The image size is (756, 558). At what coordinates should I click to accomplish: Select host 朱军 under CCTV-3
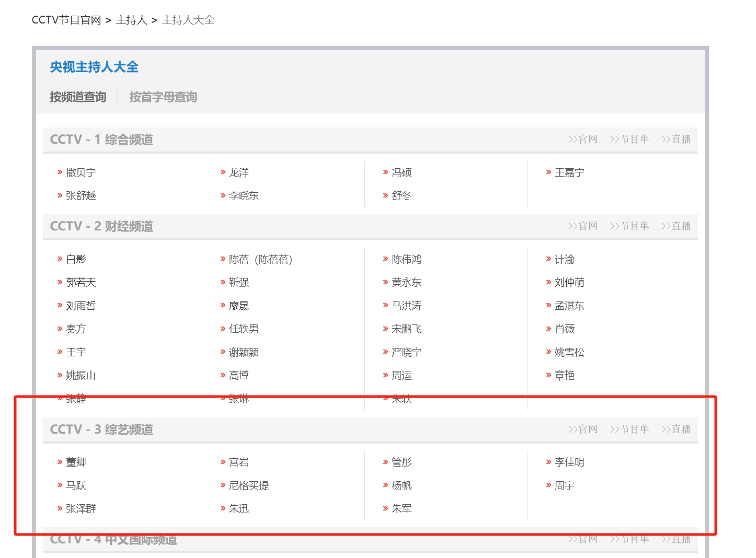pos(402,508)
